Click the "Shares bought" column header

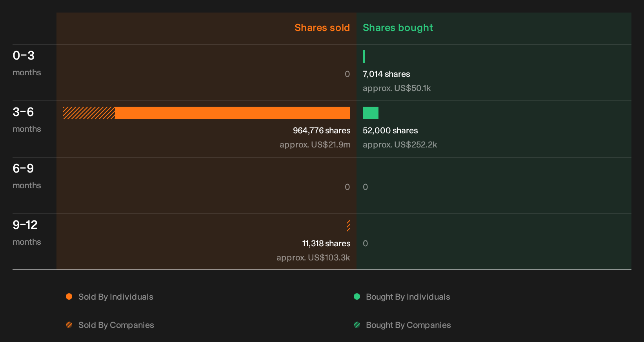pos(398,28)
